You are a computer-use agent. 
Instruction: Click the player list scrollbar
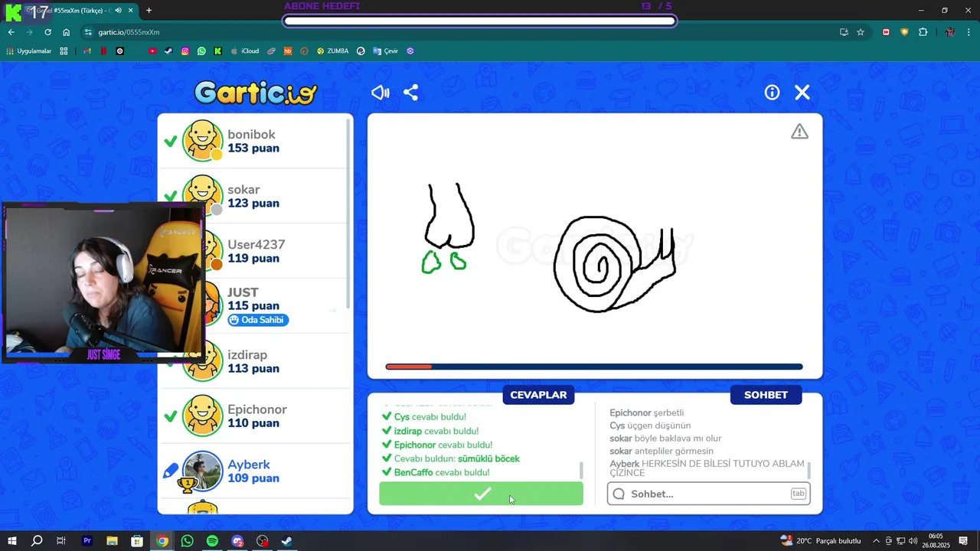pyautogui.click(x=350, y=214)
